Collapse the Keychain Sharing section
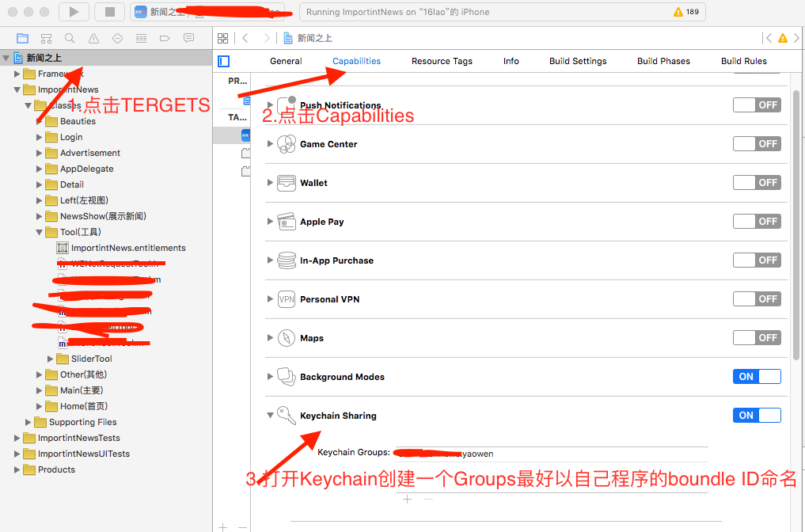Viewport: 805px width, 532px height. click(270, 416)
